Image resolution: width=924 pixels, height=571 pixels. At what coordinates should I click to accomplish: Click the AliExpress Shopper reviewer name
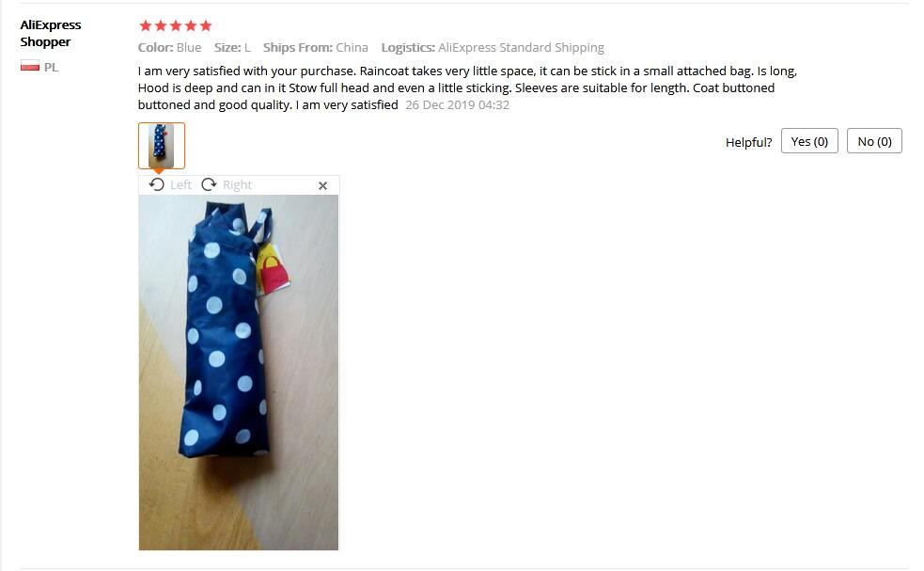[51, 33]
